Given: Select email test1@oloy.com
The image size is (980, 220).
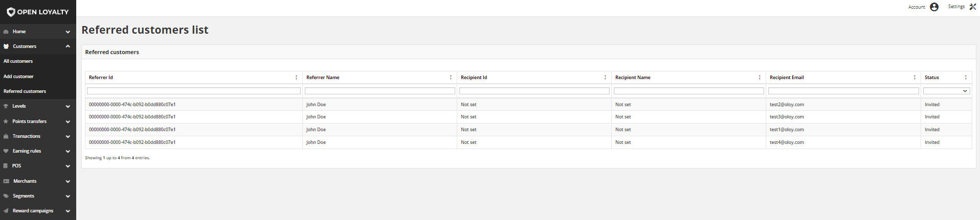Looking at the screenshot, I should [x=787, y=130].
